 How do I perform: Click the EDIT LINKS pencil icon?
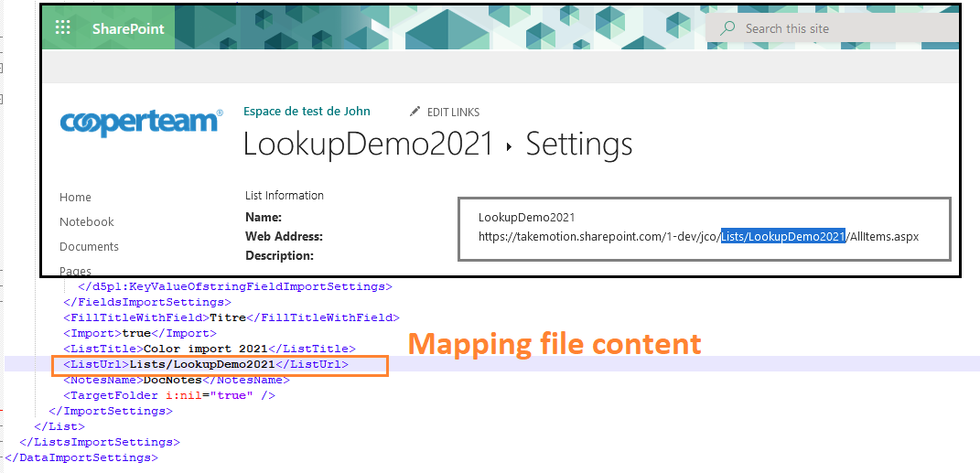415,112
